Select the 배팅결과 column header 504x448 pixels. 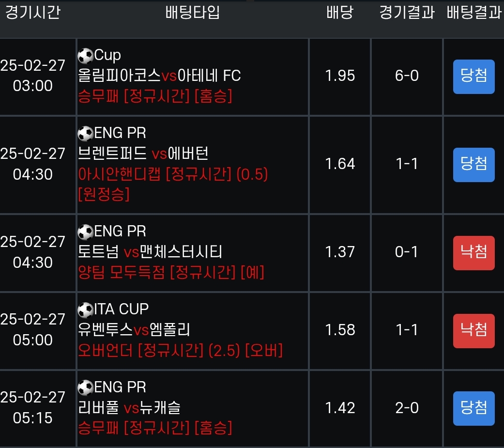point(473,13)
